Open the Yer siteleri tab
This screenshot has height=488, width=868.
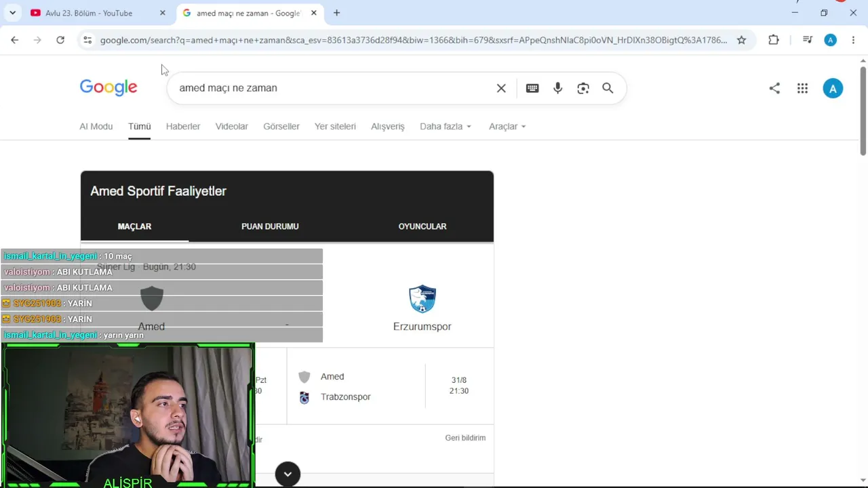tap(335, 126)
